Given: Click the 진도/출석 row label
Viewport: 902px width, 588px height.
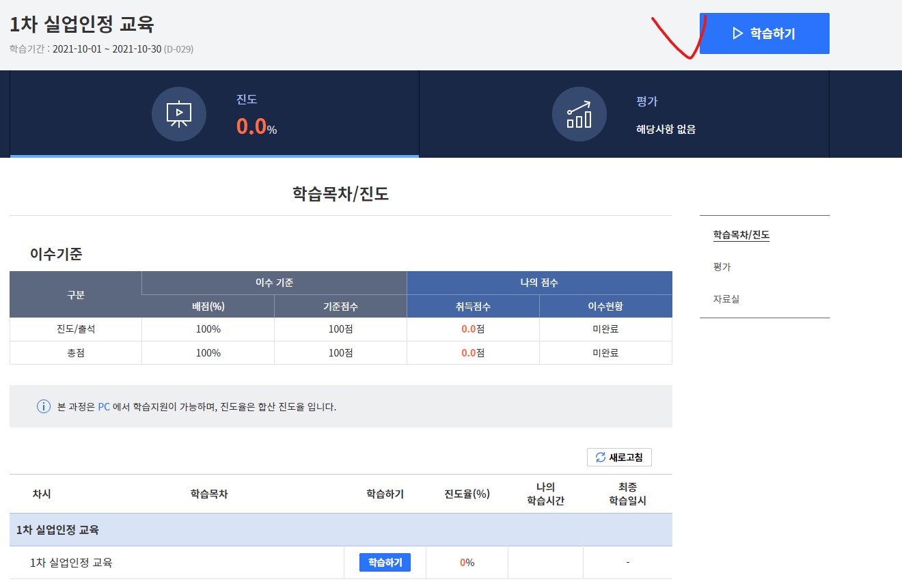Looking at the screenshot, I should point(76,329).
